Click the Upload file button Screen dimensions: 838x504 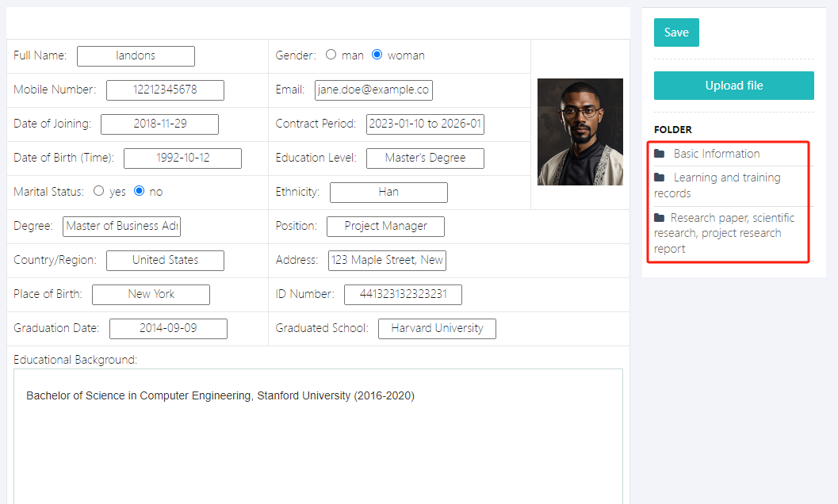point(733,86)
